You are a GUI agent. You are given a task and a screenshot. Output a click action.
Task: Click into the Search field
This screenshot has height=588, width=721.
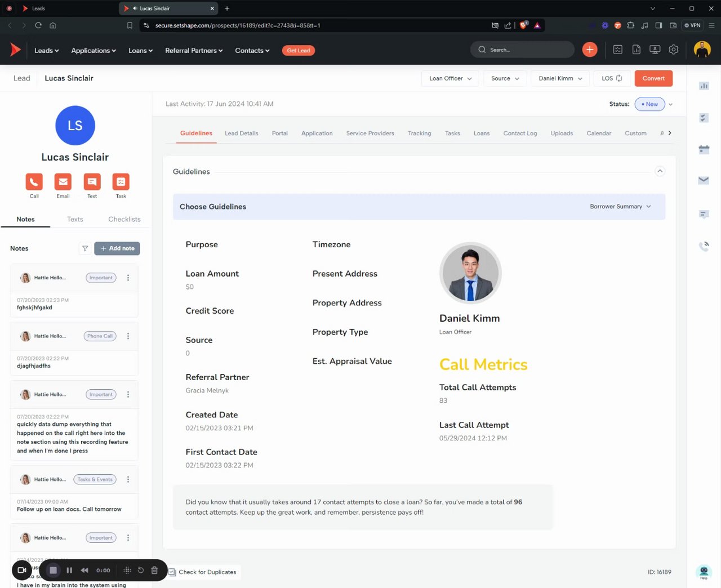tap(522, 50)
